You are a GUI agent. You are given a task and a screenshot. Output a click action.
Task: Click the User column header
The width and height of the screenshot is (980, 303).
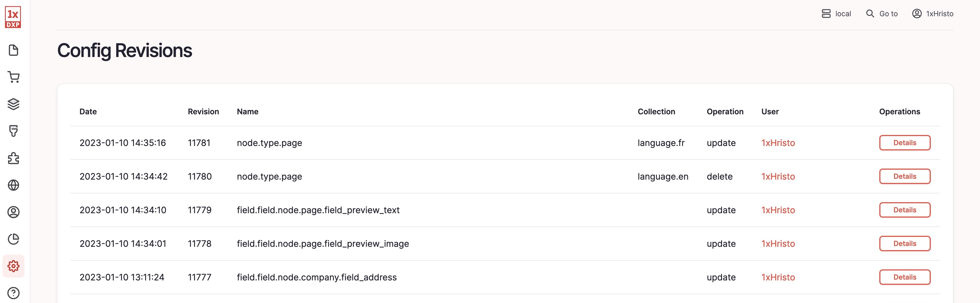click(770, 112)
